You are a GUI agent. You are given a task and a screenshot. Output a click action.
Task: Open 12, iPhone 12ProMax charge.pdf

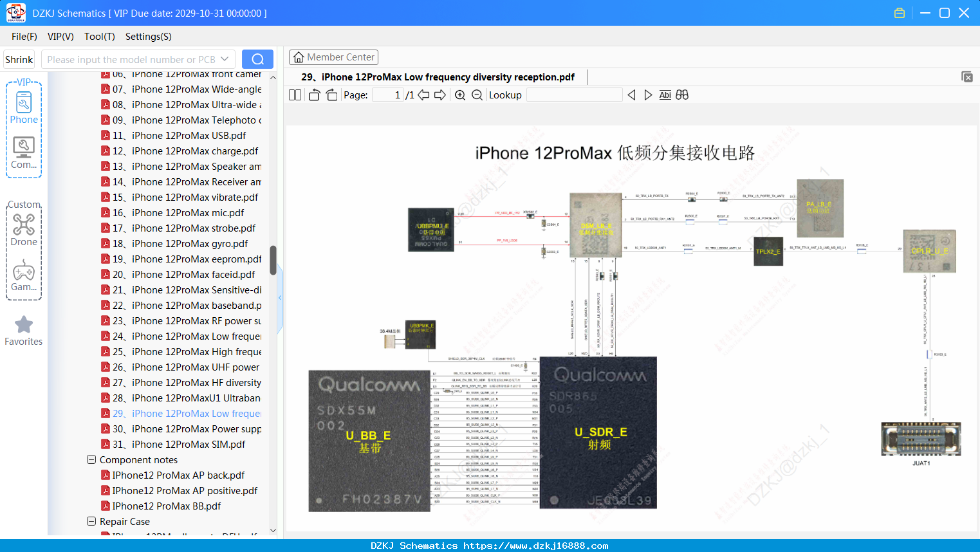pos(185,151)
